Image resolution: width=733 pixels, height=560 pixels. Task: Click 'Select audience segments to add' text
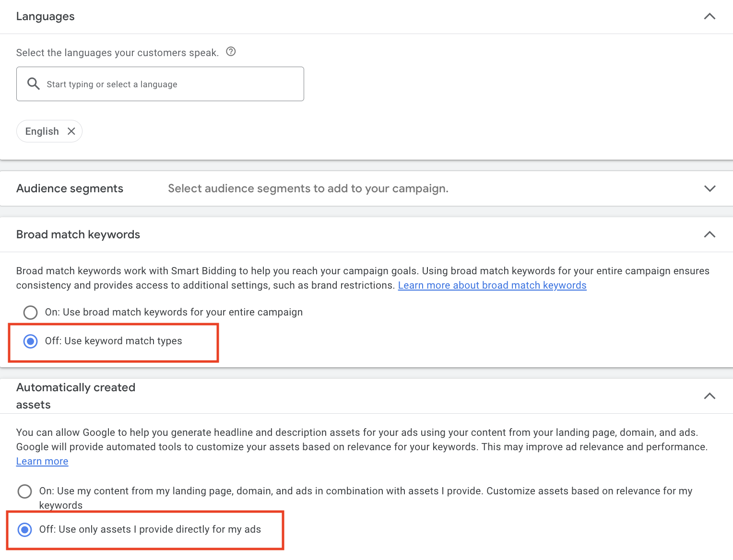(308, 188)
